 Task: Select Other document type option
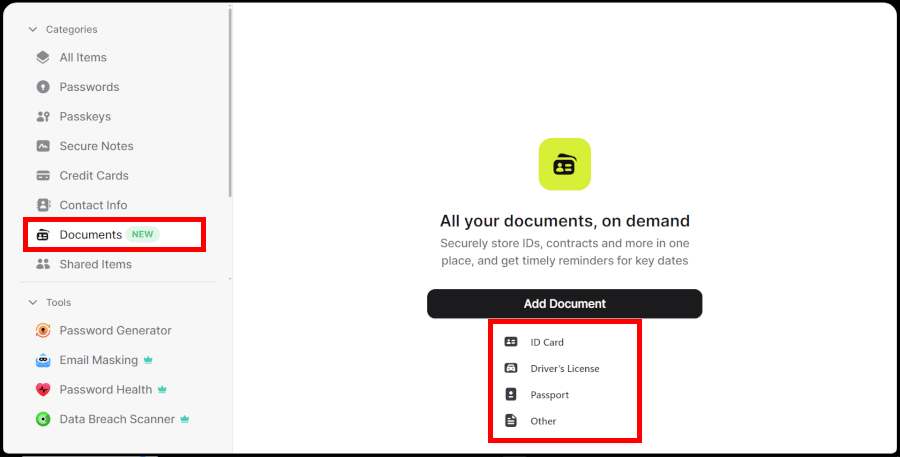click(x=543, y=421)
